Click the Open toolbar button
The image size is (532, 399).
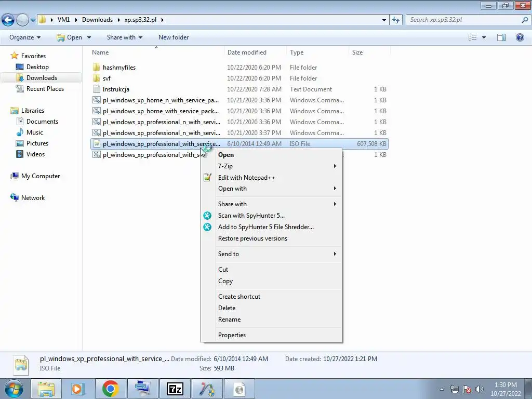(70, 37)
